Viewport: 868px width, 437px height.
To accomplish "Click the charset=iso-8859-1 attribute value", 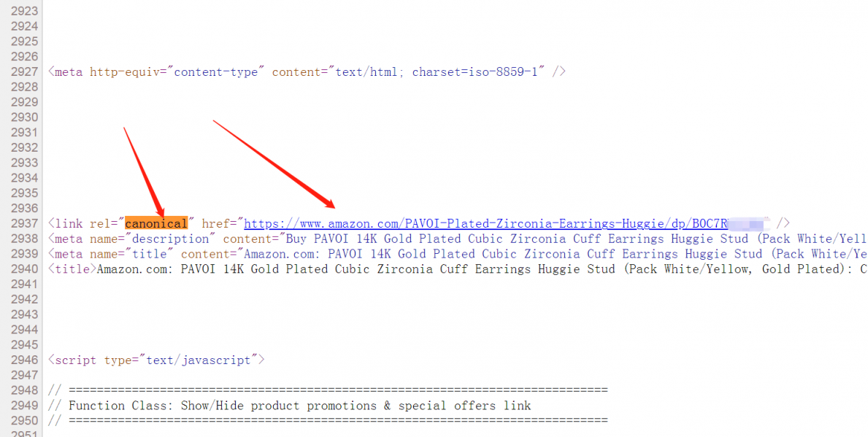I will point(475,72).
